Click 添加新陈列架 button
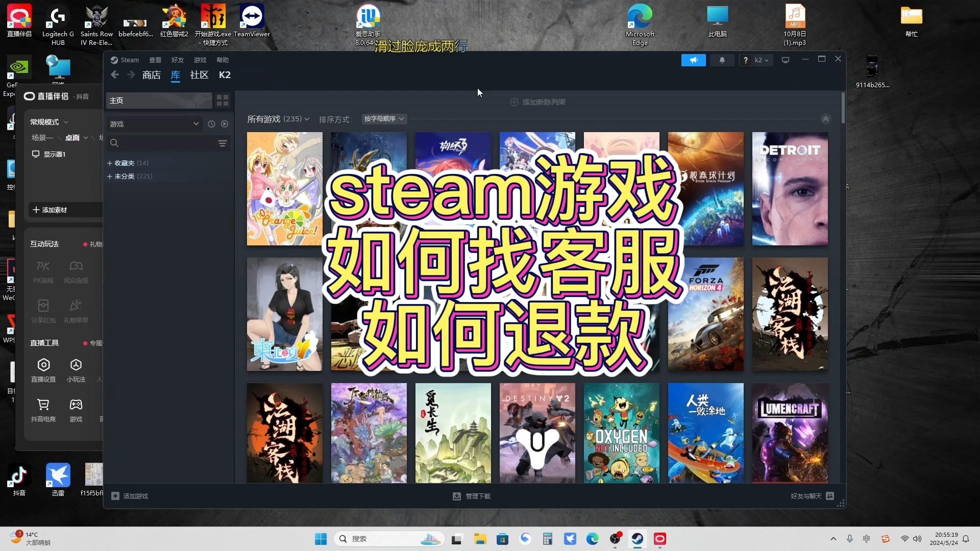 [538, 102]
